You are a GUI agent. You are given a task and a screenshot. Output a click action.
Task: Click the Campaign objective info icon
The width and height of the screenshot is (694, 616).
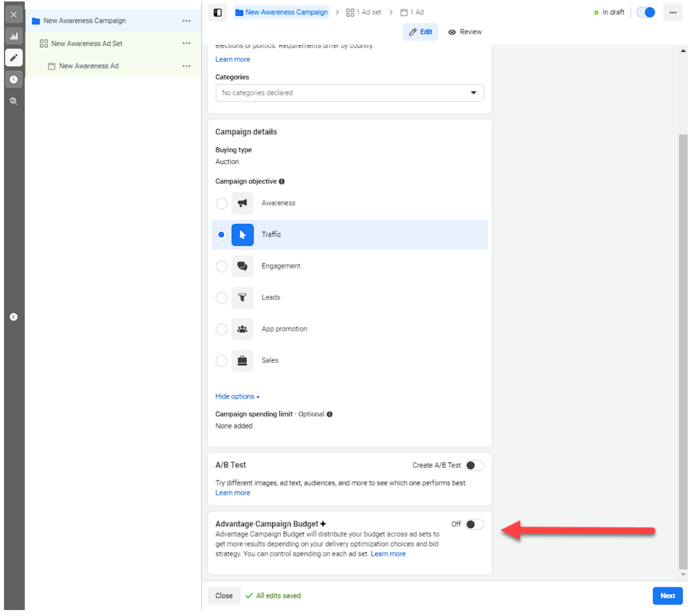coord(282,181)
